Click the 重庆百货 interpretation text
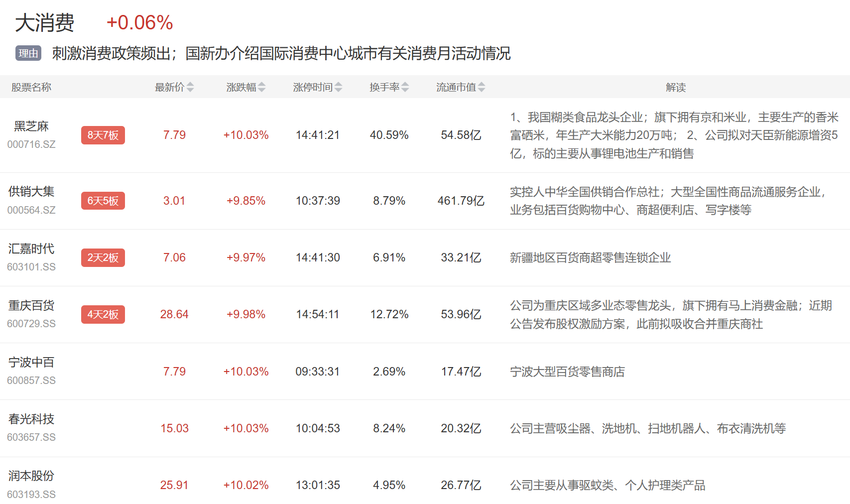This screenshot has height=504, width=850. (671, 315)
